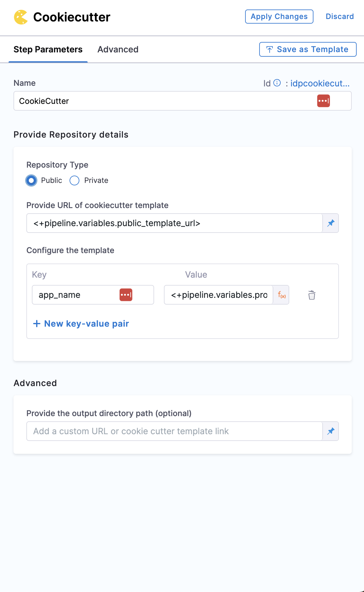Select the Public repository type
The height and width of the screenshot is (592, 364).
31,180
